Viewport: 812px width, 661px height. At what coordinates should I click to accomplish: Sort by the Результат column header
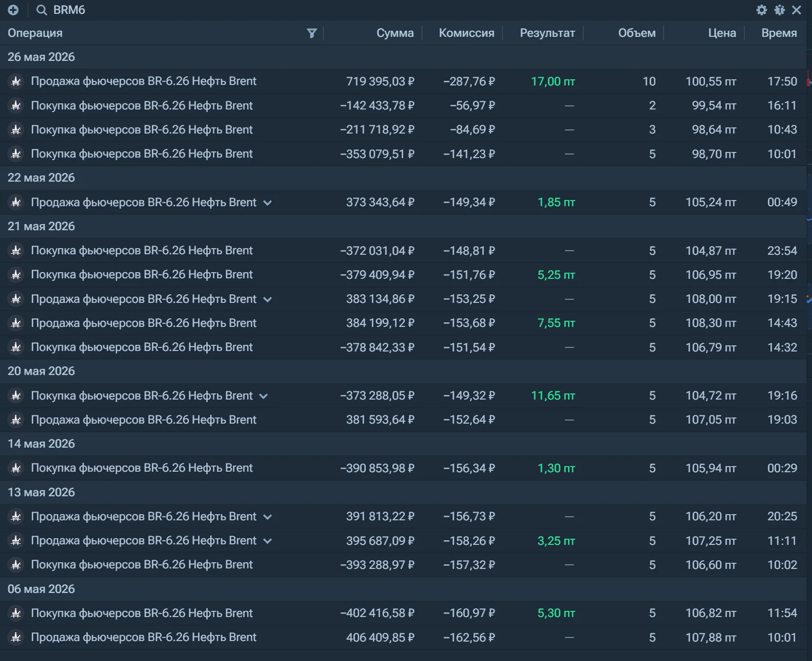click(547, 33)
